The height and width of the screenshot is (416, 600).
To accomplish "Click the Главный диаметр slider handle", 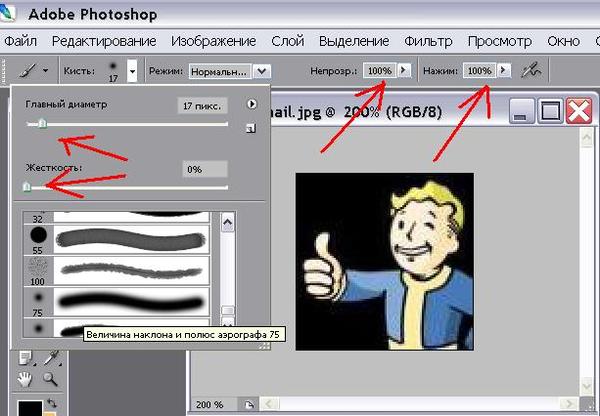I will coord(42,124).
